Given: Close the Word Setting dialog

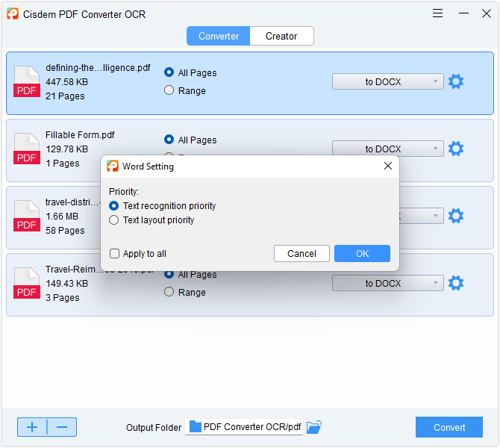Looking at the screenshot, I should [x=388, y=166].
